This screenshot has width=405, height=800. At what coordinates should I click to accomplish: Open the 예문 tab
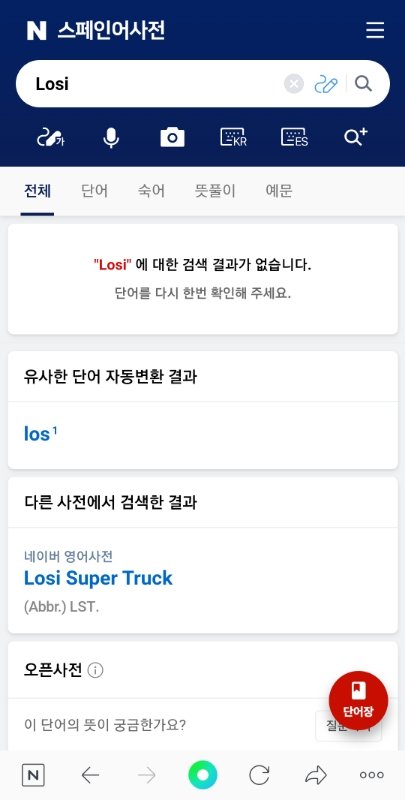click(279, 191)
